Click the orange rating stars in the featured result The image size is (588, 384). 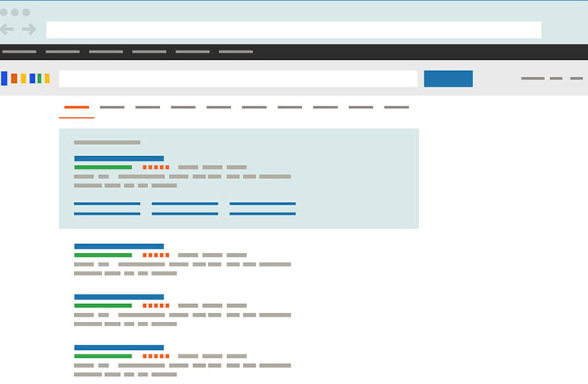(156, 167)
